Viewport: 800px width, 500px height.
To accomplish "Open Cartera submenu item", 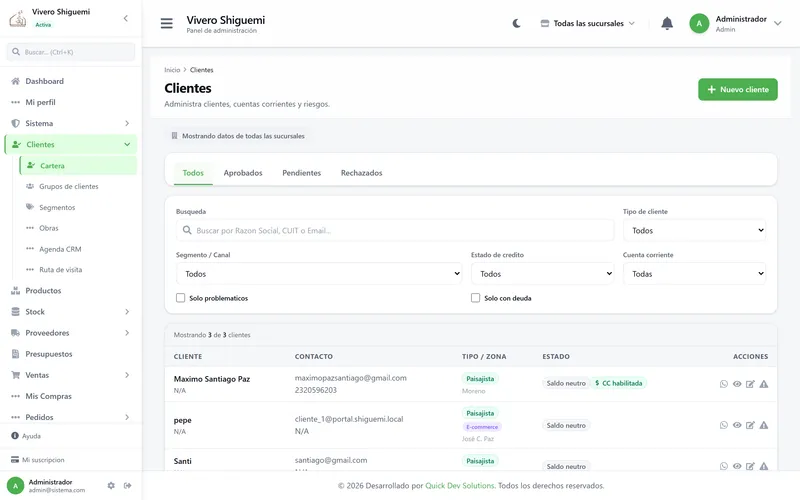I will tap(78, 166).
